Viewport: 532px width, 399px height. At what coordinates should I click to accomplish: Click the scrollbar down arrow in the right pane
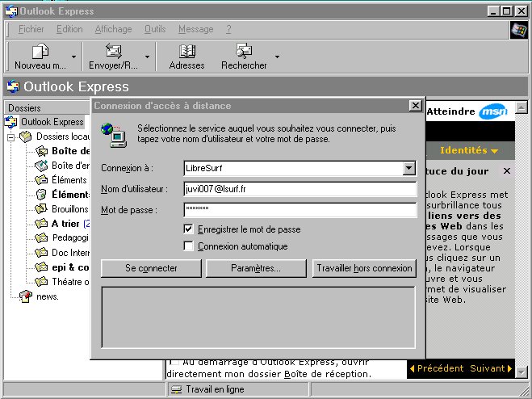[522, 372]
